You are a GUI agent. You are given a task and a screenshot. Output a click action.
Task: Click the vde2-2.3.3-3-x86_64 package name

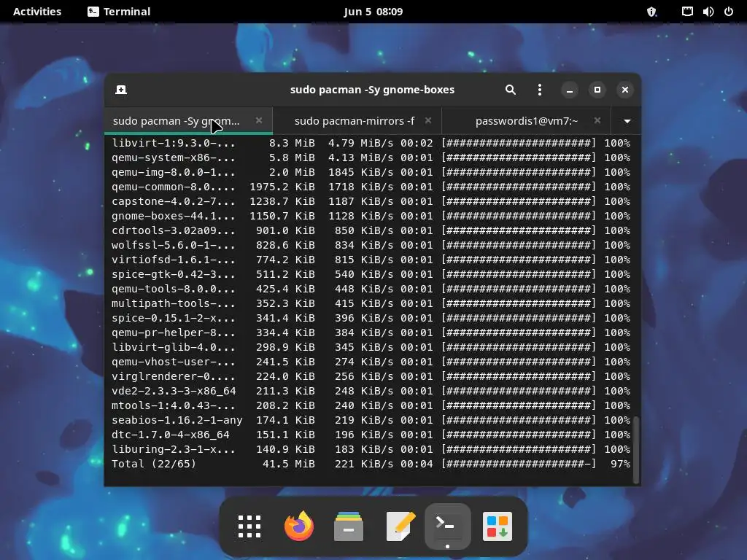[174, 391]
